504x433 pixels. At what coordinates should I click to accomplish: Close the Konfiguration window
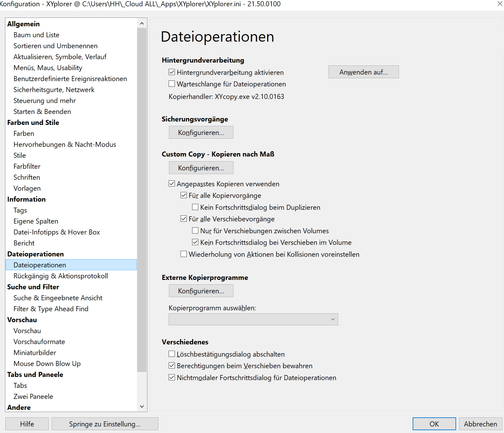(500, 4)
